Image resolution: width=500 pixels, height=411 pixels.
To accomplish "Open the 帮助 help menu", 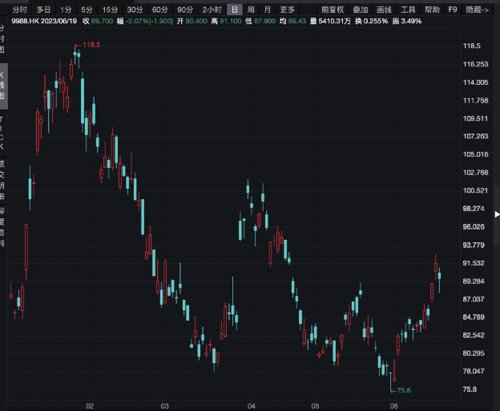I will click(x=432, y=10).
